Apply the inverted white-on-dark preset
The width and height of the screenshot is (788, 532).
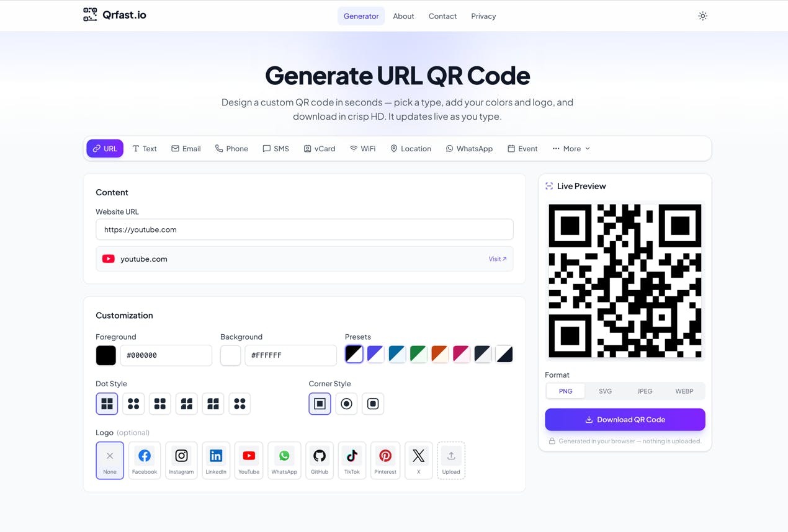click(504, 354)
